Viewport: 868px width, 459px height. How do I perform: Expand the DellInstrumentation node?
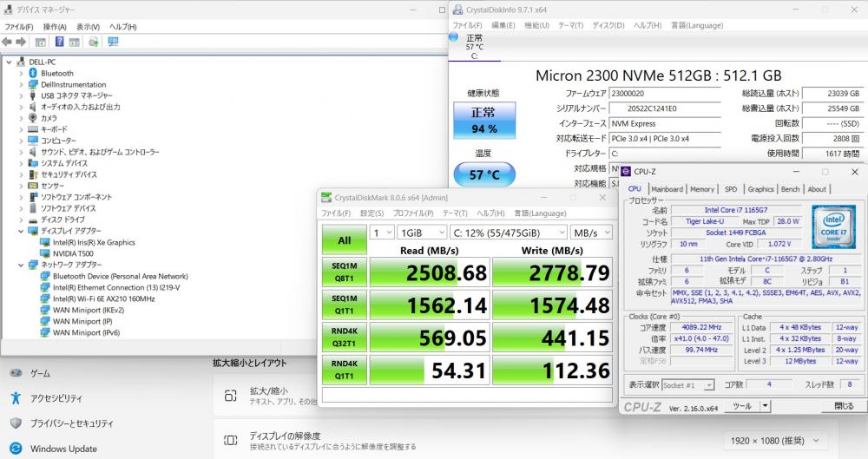[21, 85]
